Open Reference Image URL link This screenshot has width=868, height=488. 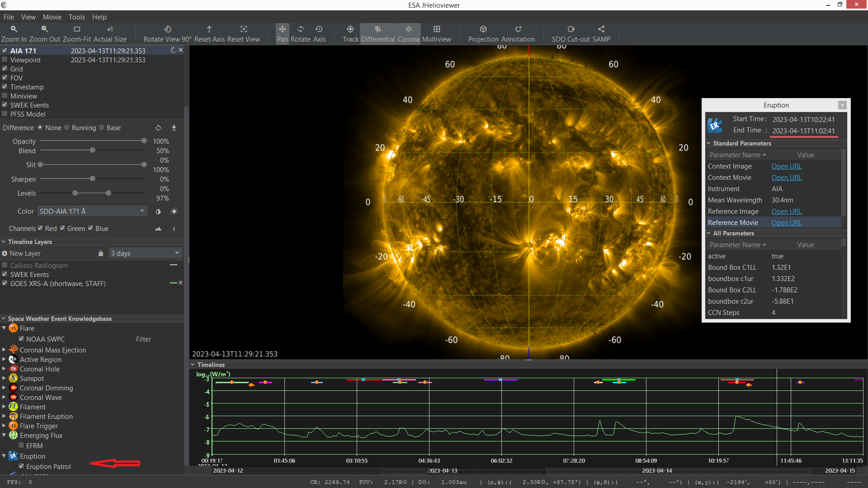pyautogui.click(x=786, y=211)
